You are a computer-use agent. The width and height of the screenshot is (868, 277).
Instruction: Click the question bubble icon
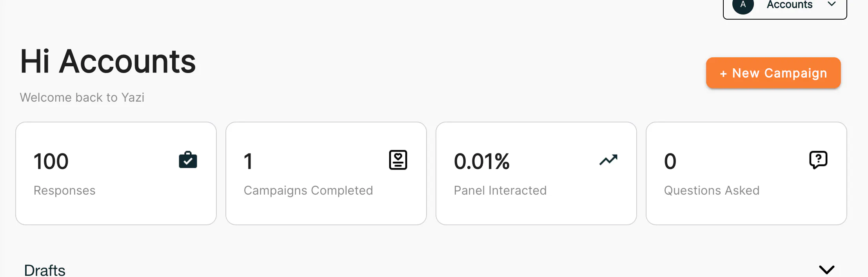pos(818,160)
